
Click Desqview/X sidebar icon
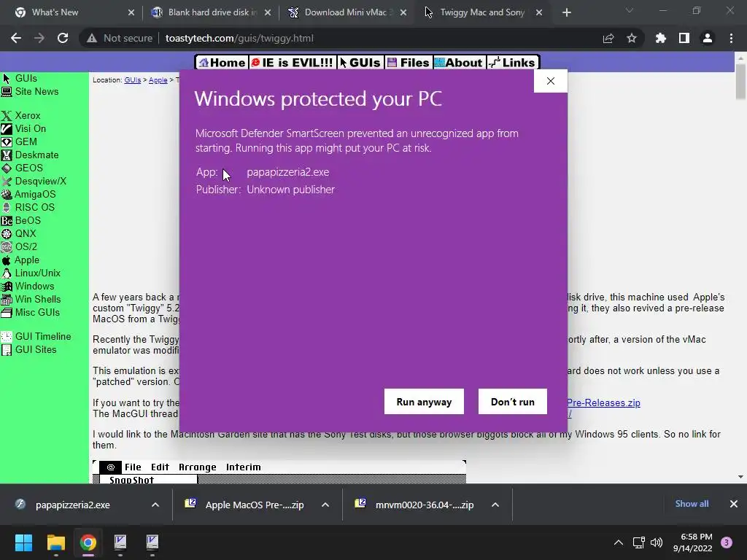6,181
